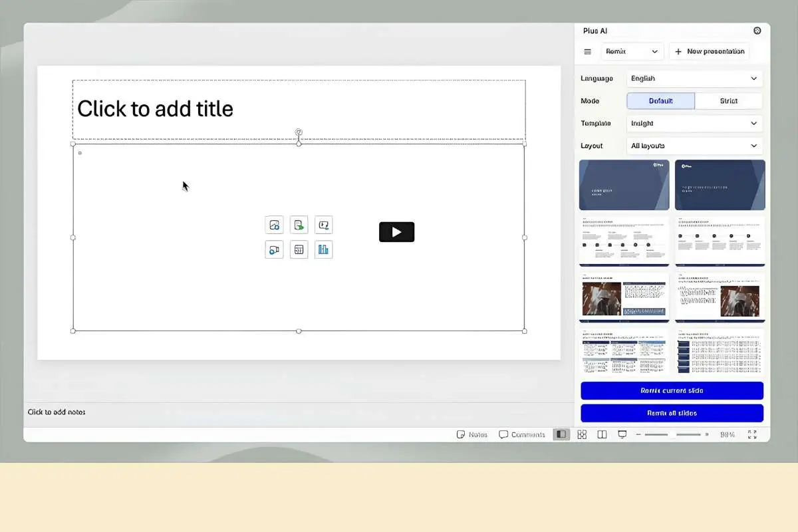Viewport: 798px width, 532px height.
Task: Click the Plus AI panel info icon
Action: pos(757,31)
